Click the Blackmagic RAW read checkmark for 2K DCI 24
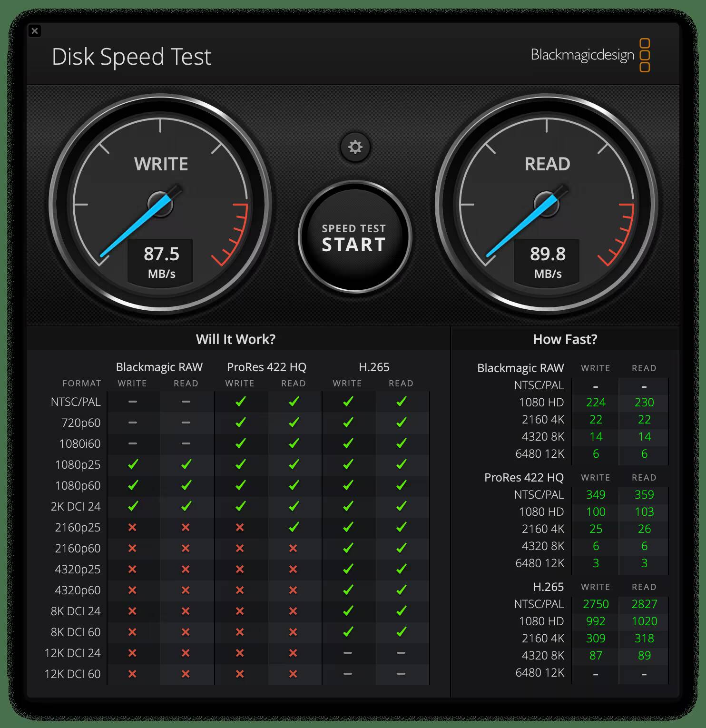The height and width of the screenshot is (728, 706). [x=186, y=506]
